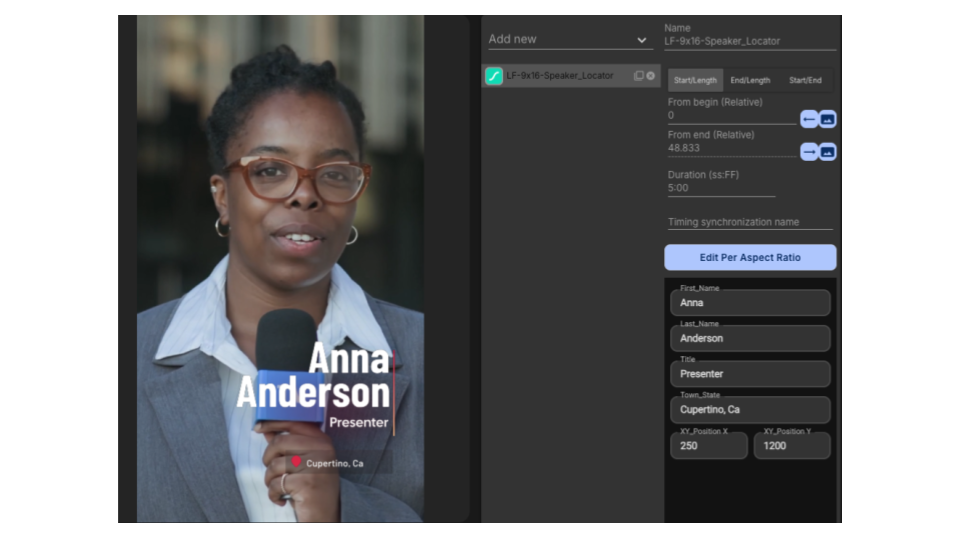Click the image icon beside From begin
This screenshot has width=960, height=540.
tap(827, 120)
